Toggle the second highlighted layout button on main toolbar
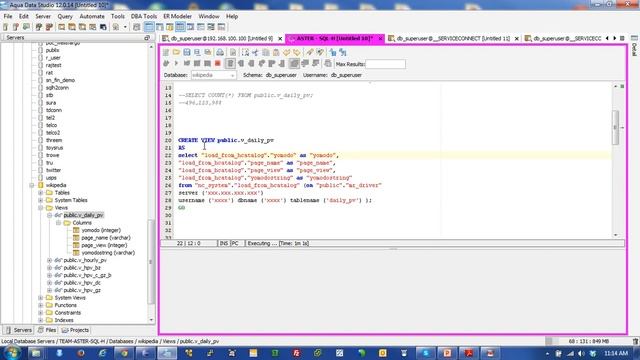Screen dimensions: 640x360 [180, 27]
